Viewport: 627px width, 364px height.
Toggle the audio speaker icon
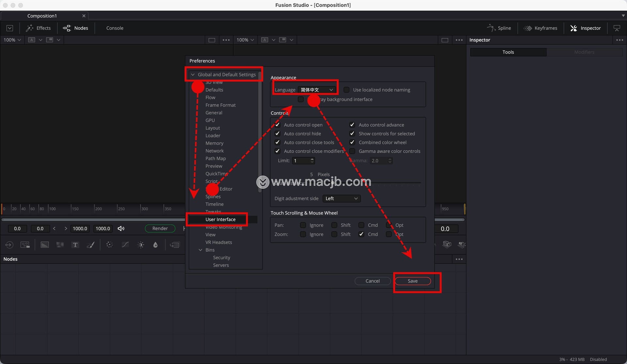click(x=121, y=229)
